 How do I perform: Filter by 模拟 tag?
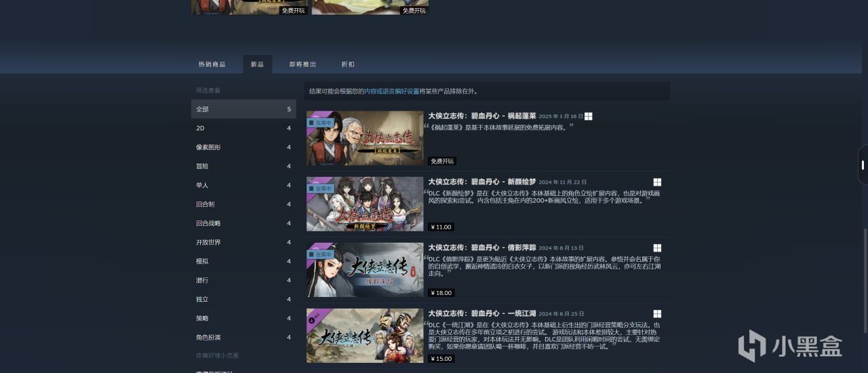243,261
